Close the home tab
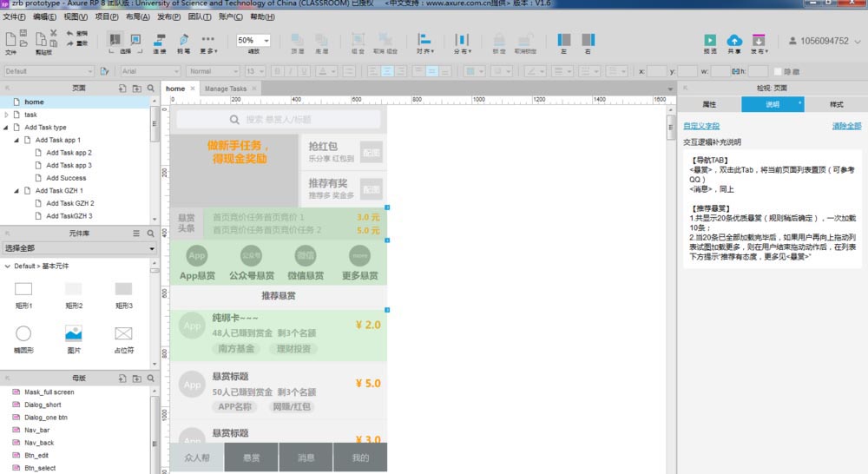The height and width of the screenshot is (474, 868). pos(193,88)
